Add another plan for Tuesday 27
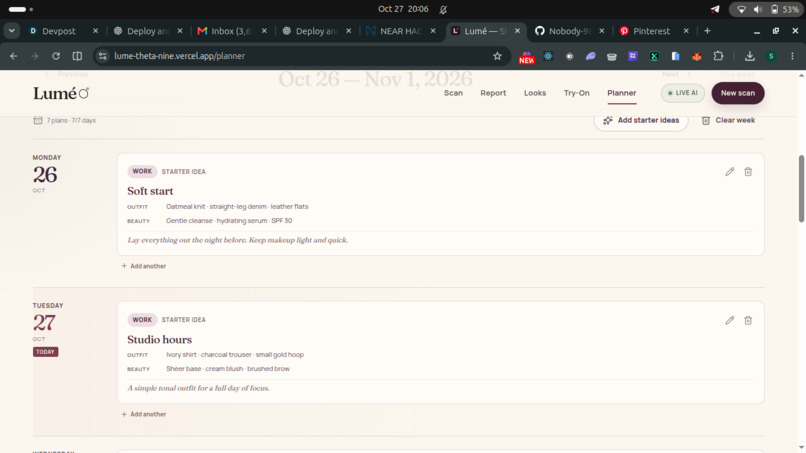The image size is (806, 453). click(144, 414)
